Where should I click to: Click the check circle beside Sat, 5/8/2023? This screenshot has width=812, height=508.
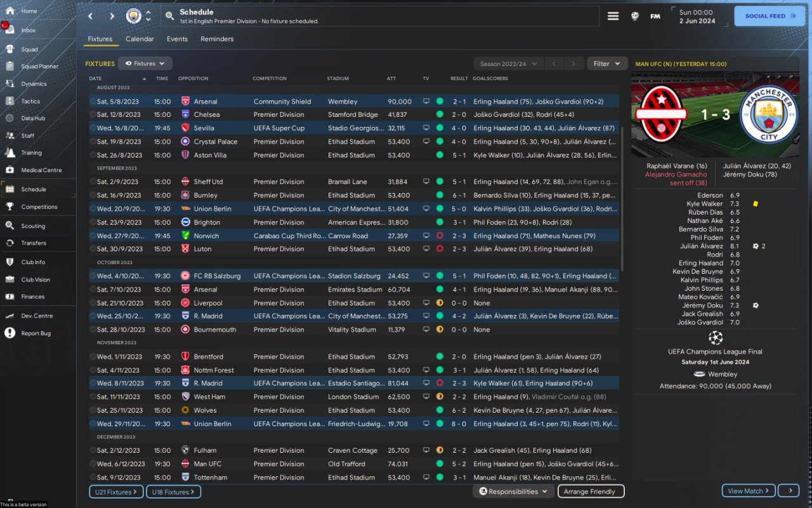click(93, 102)
